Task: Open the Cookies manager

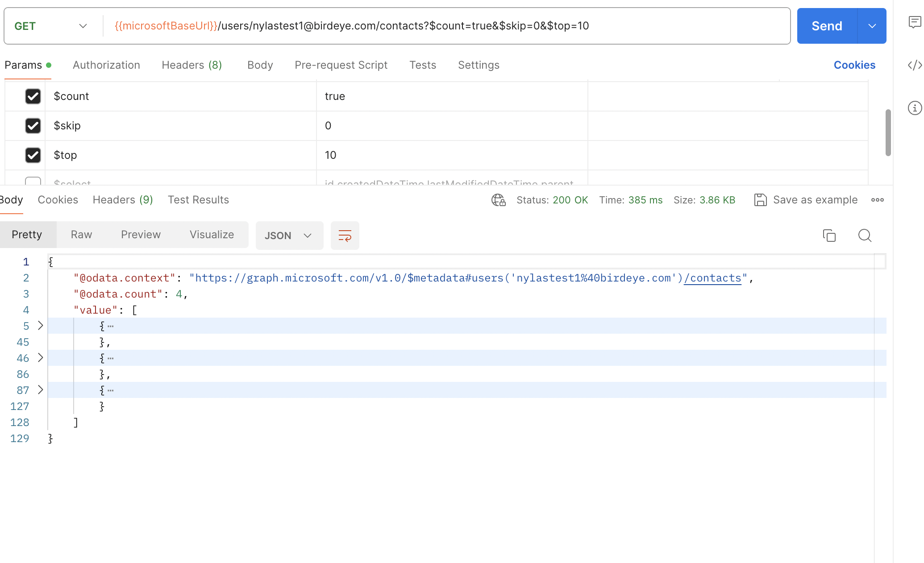Action: pyautogui.click(x=854, y=65)
